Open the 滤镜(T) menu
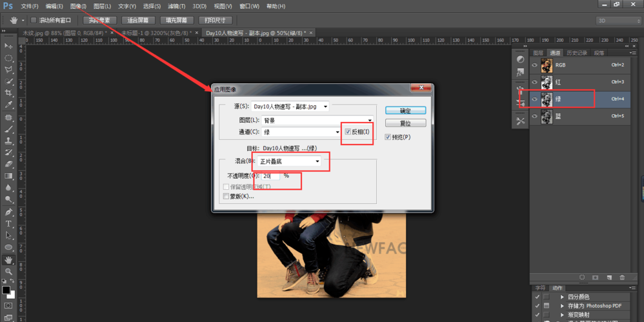 (x=177, y=6)
